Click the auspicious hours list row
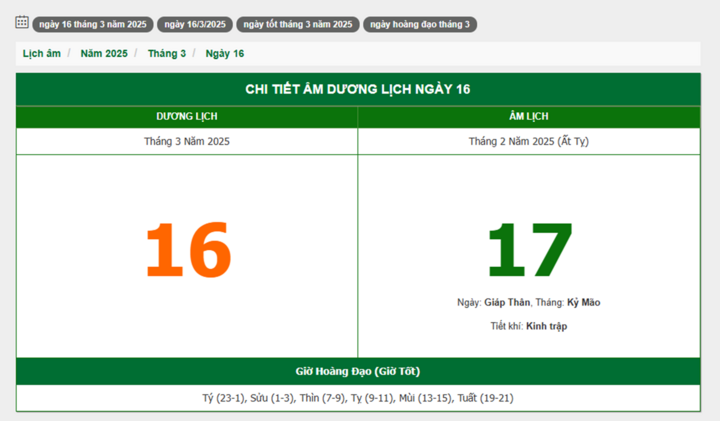 357,398
